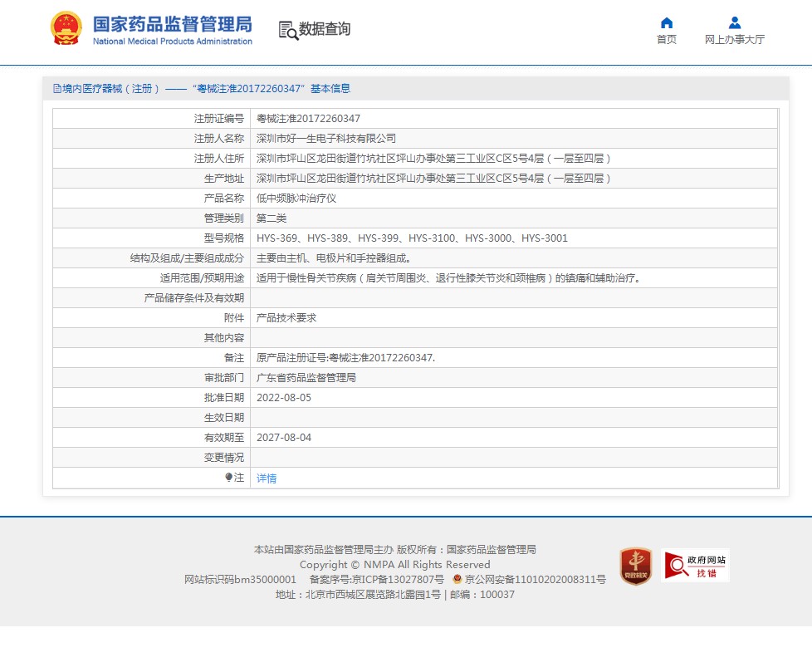
Task: Click the 附件 label
Action: click(233, 318)
